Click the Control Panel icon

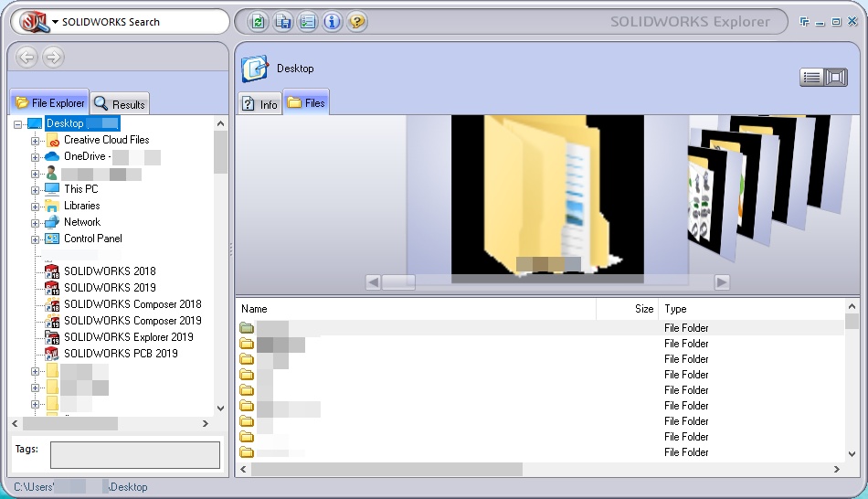coord(52,239)
